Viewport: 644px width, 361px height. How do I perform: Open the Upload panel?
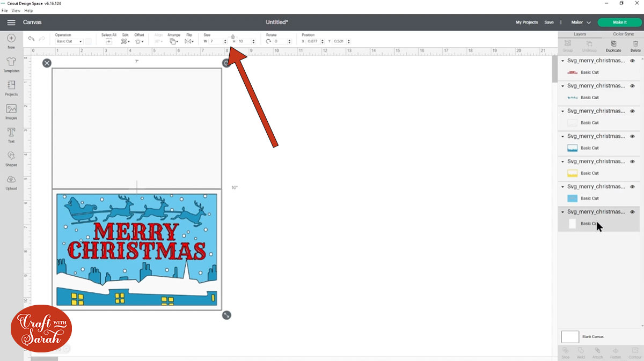tap(11, 182)
